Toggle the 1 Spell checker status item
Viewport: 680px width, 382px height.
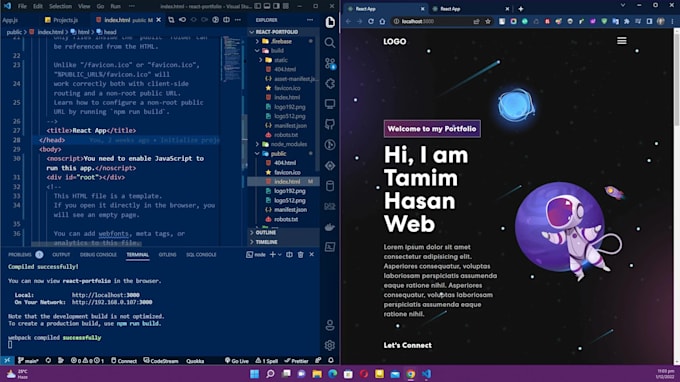(267, 360)
